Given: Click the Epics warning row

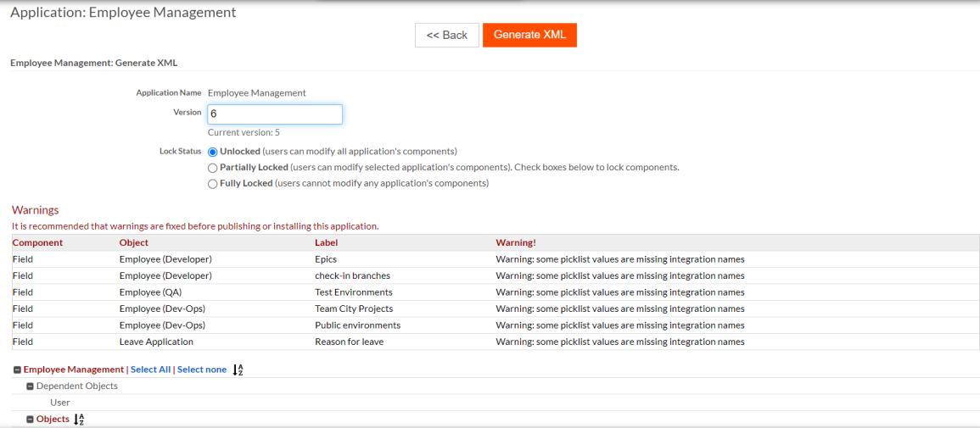Looking at the screenshot, I should coord(326,259).
